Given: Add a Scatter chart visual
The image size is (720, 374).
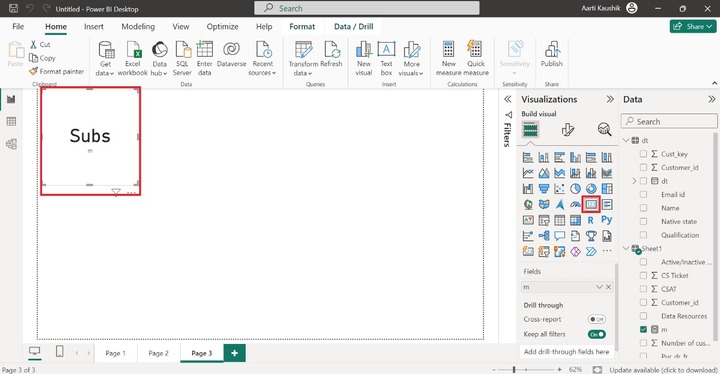Looking at the screenshot, I should tap(559, 189).
